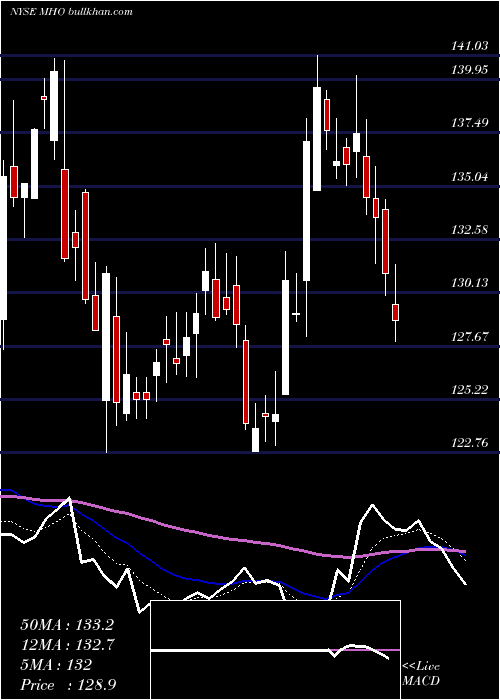Select the 125.22 price level label
Image resolution: width=500 pixels, height=700 pixels.
click(x=469, y=390)
